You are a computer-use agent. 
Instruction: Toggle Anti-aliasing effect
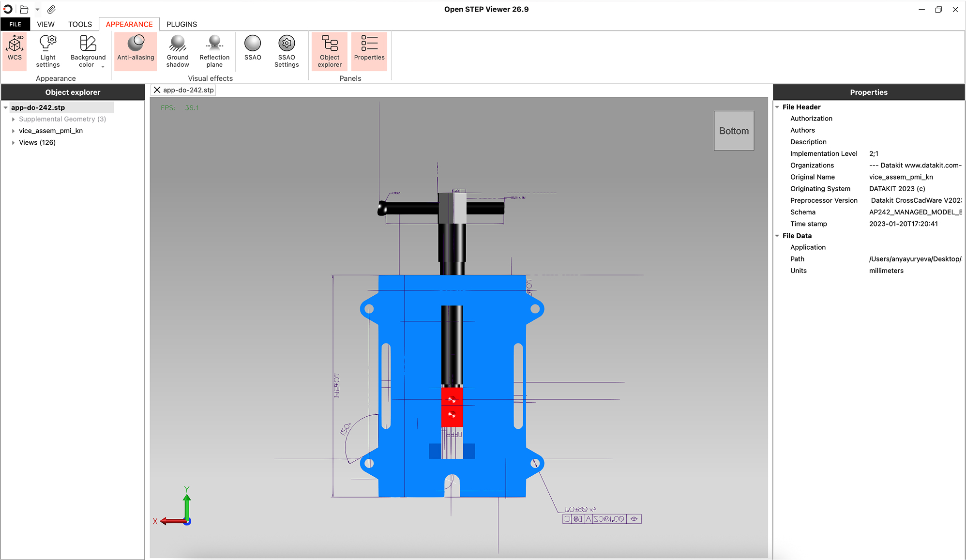pos(136,48)
